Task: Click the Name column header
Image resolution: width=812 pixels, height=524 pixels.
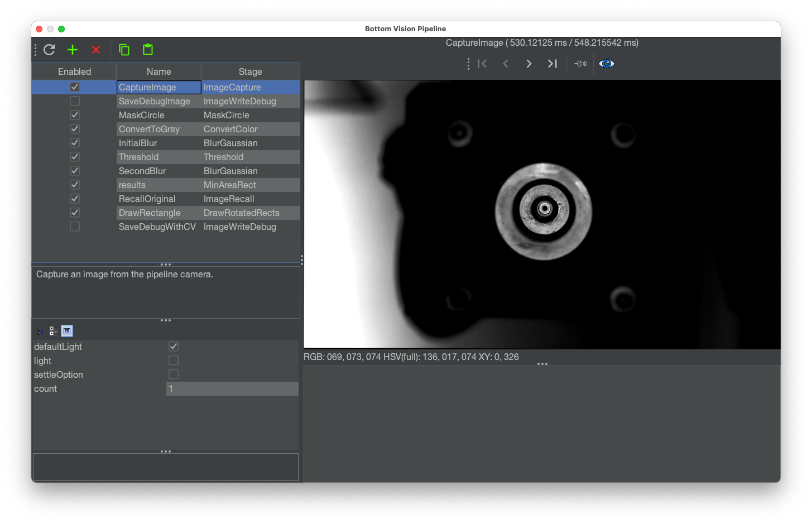Action: [x=158, y=71]
